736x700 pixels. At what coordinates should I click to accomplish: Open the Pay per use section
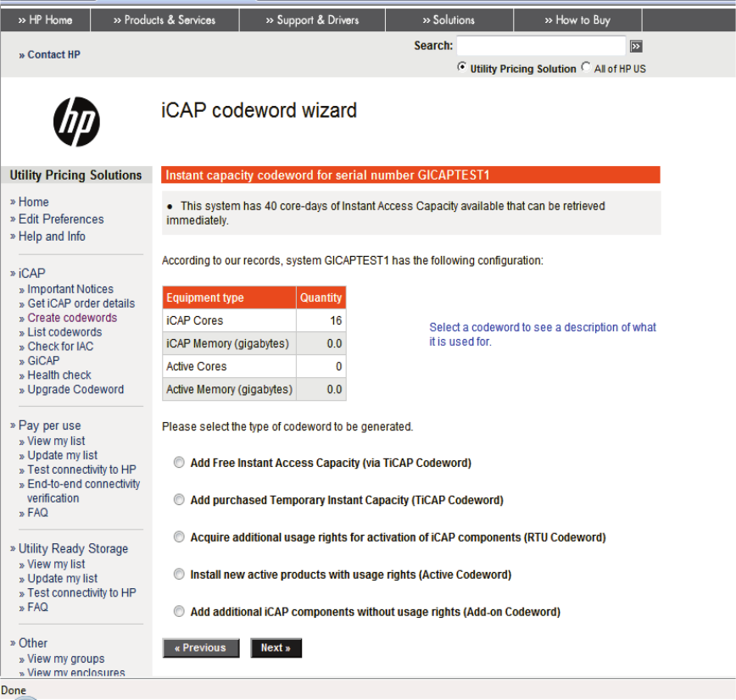tap(50, 425)
